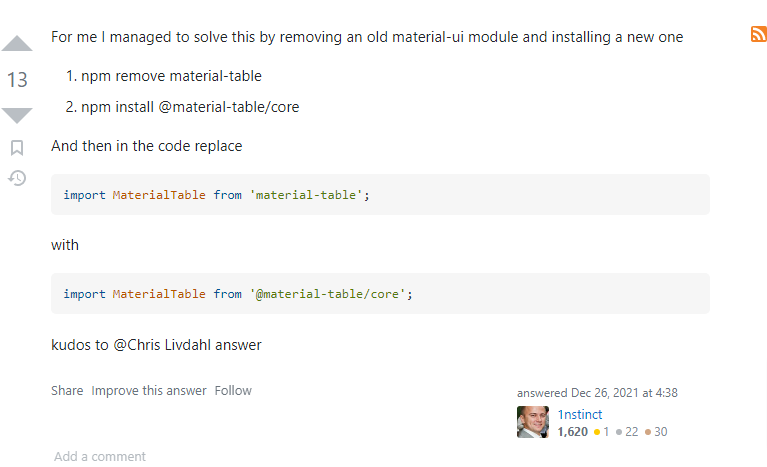Click the bronze badge count of 30
Screen dimensions: 767x467
(x=660, y=432)
